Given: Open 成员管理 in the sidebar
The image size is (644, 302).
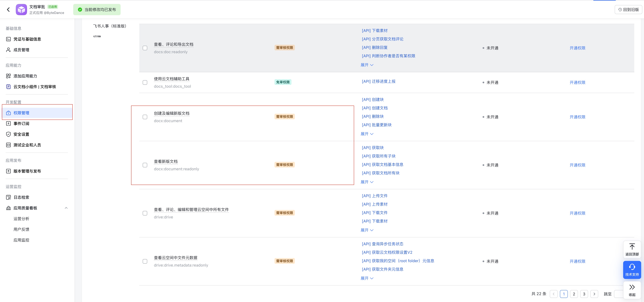Looking at the screenshot, I should (21, 50).
